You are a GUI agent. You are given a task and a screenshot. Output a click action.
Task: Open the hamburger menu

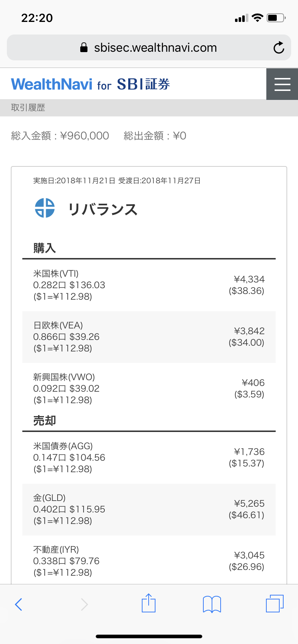(282, 84)
